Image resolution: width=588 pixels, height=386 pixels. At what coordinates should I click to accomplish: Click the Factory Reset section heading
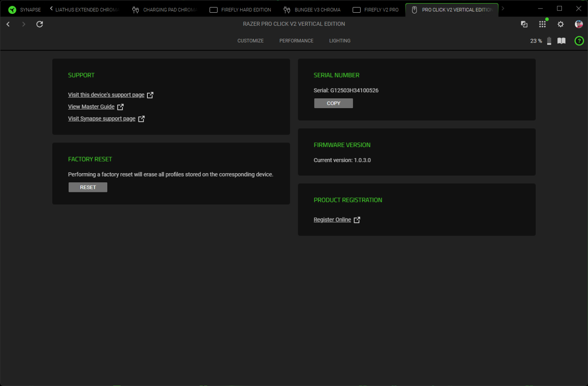pos(90,159)
